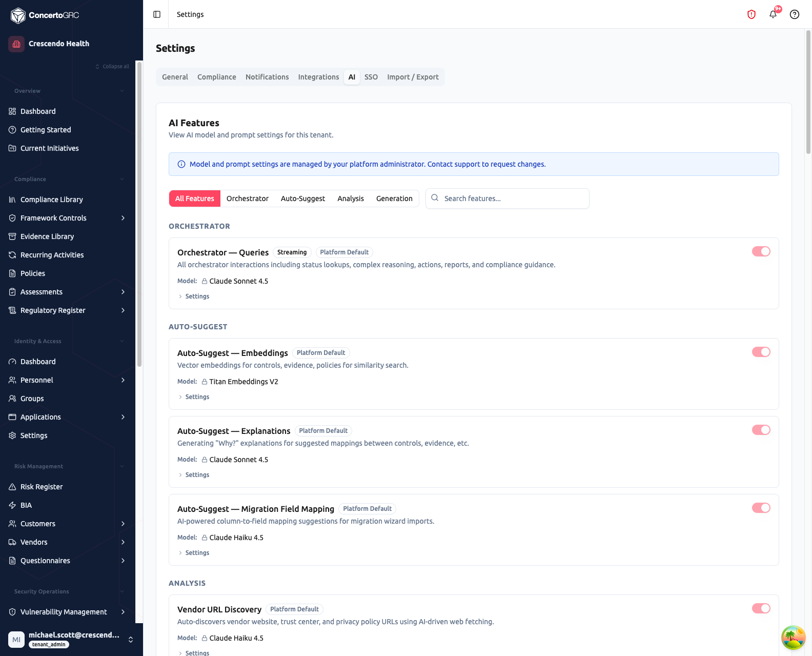Open BIA page
Image resolution: width=812 pixels, height=656 pixels.
point(26,505)
